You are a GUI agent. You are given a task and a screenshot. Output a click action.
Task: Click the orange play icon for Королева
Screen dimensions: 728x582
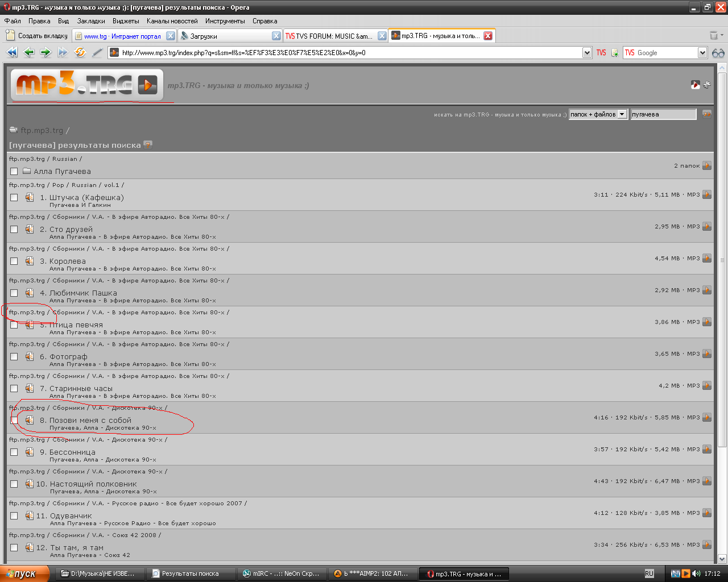pos(707,258)
